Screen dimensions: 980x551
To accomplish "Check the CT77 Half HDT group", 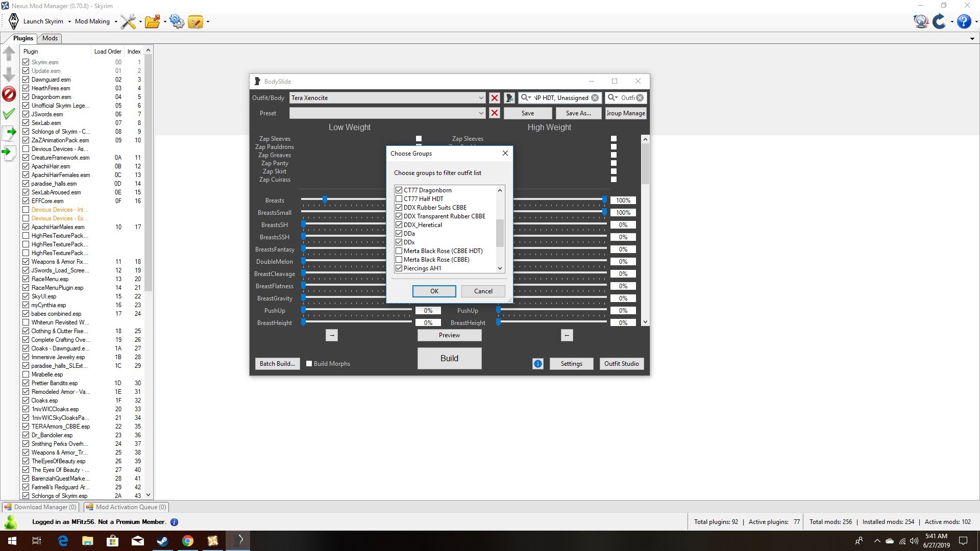I will 399,199.
